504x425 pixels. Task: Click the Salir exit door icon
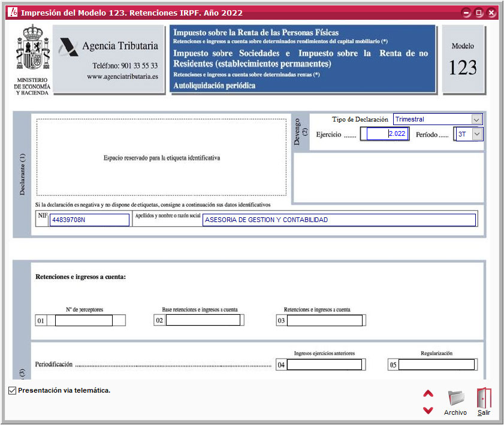(x=484, y=399)
